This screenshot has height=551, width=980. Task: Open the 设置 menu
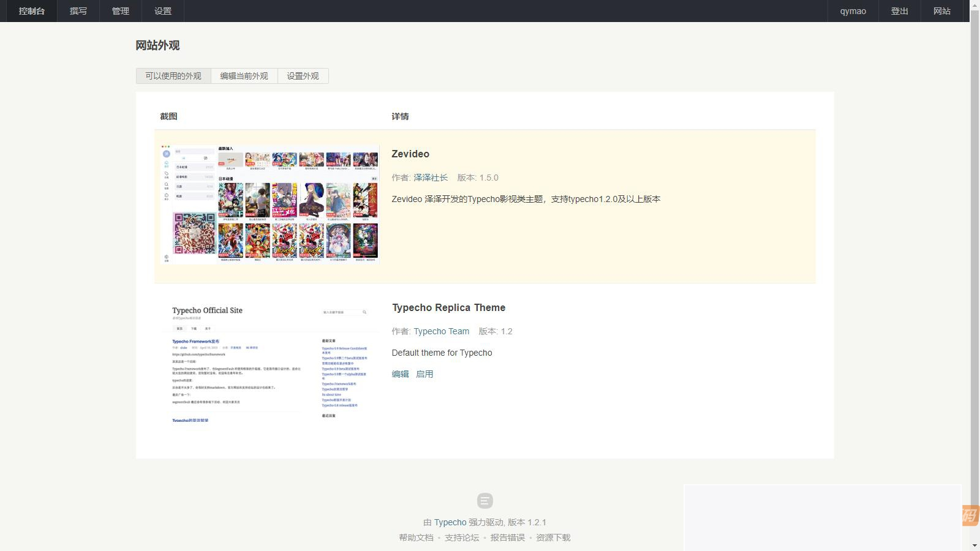(161, 10)
